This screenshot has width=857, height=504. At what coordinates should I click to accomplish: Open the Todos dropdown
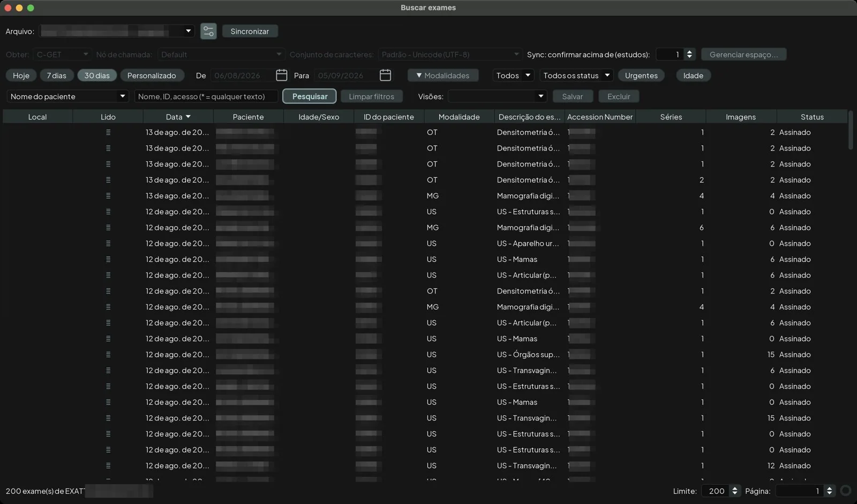tap(513, 76)
